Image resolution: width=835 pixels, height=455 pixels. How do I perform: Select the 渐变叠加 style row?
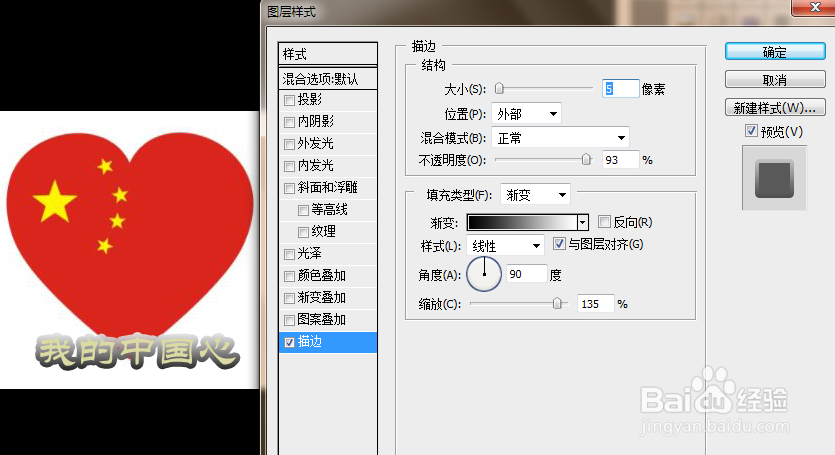[x=328, y=298]
